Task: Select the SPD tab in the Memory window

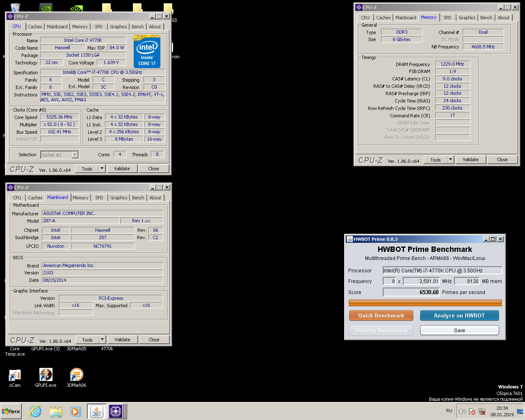Action: pyautogui.click(x=447, y=18)
